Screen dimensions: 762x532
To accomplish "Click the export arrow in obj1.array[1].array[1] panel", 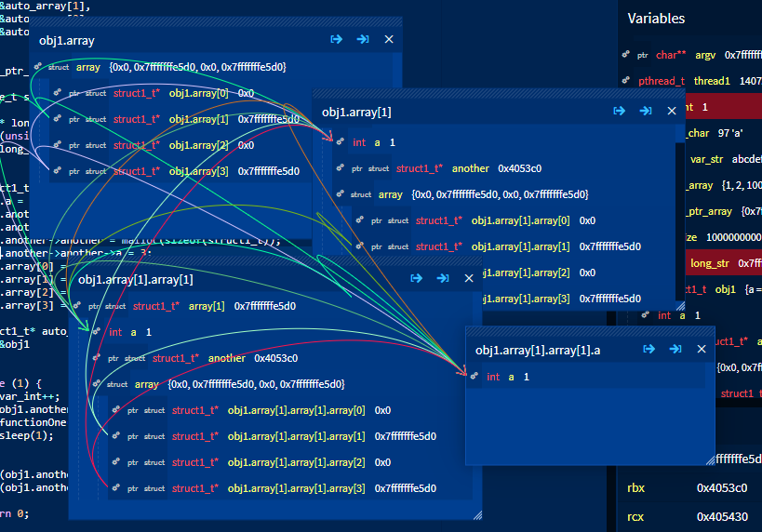I will coord(417,278).
